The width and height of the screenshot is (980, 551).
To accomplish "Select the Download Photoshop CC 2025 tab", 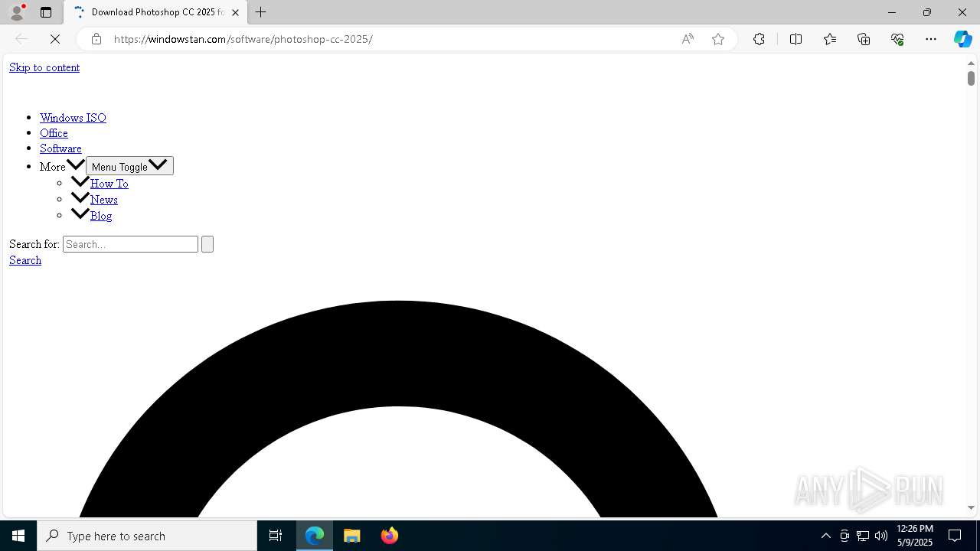I will point(155,12).
